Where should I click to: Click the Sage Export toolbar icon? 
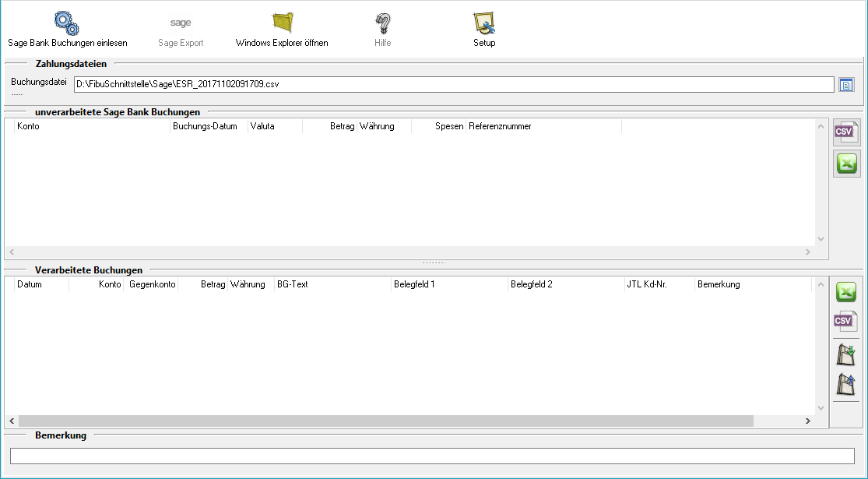click(x=181, y=23)
